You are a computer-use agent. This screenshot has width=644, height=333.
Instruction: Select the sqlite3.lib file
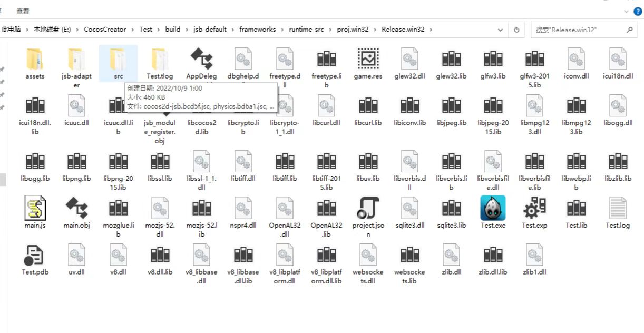click(452, 213)
